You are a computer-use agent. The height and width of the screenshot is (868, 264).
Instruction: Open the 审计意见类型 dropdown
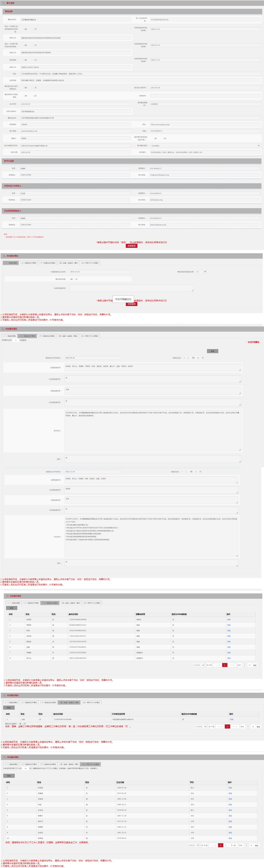(205, 146)
